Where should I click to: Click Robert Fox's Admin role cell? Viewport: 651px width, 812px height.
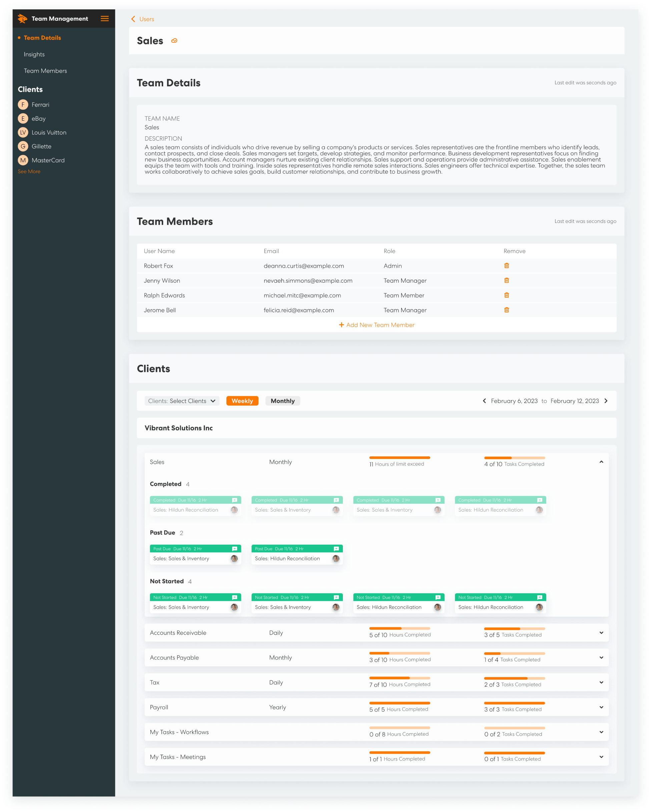pos(393,266)
